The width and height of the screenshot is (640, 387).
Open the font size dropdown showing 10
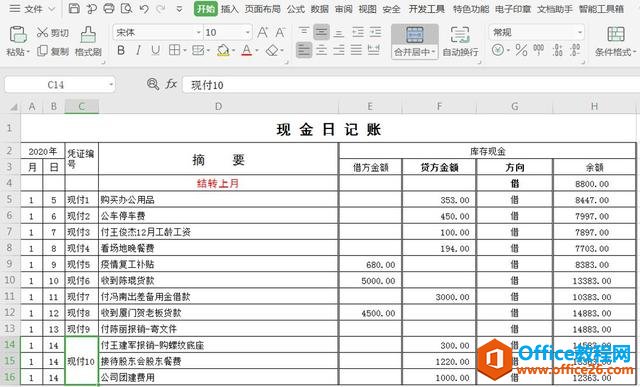pos(247,32)
